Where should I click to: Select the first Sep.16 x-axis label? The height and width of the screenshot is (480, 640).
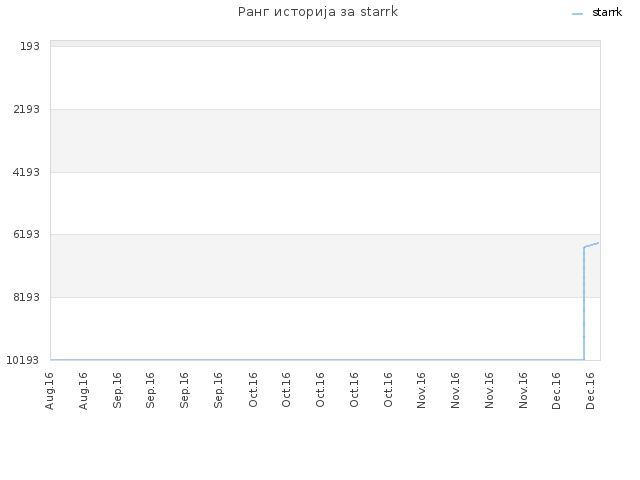pos(117,391)
